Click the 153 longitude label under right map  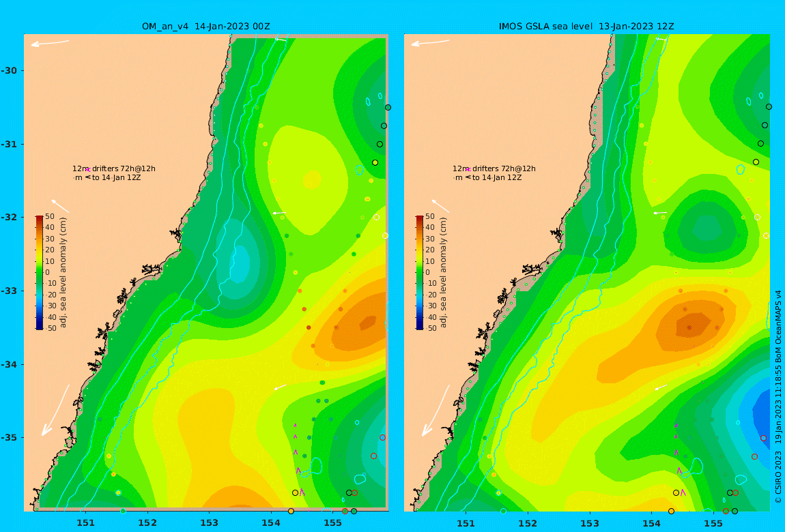pos(590,523)
